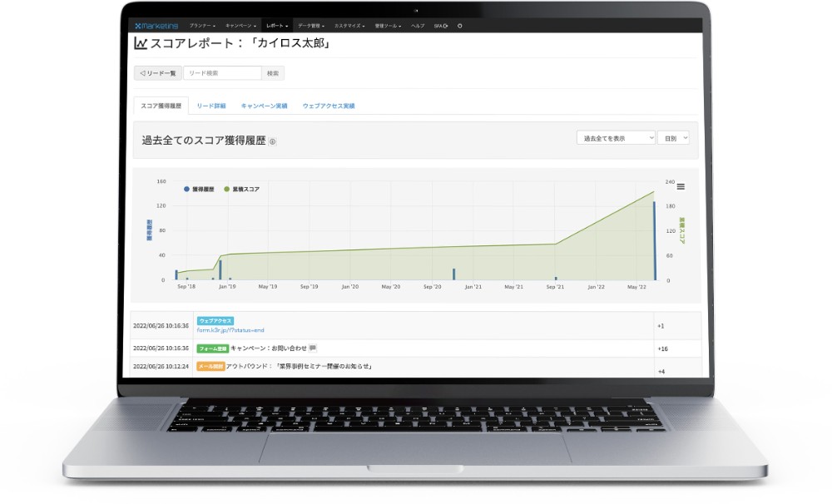Switch to the キャンペーン実績 tab
Viewport: 832px width, 504px height.
264,106
